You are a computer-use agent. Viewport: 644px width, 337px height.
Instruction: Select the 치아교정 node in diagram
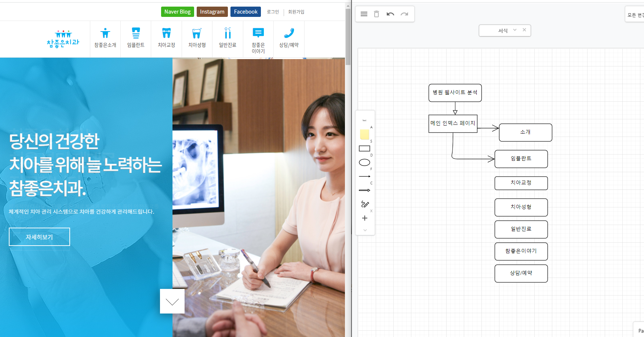[x=521, y=183]
